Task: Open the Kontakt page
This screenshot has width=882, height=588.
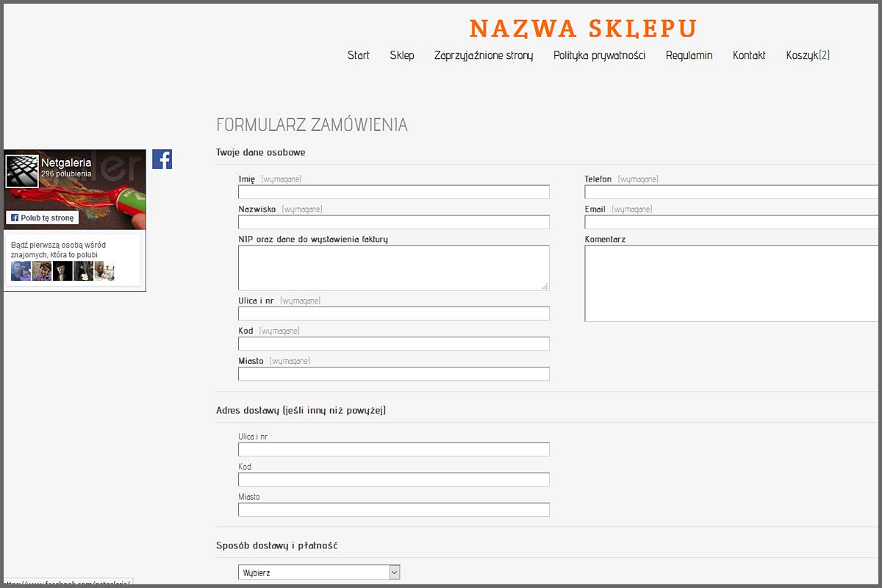Action: pyautogui.click(x=749, y=55)
